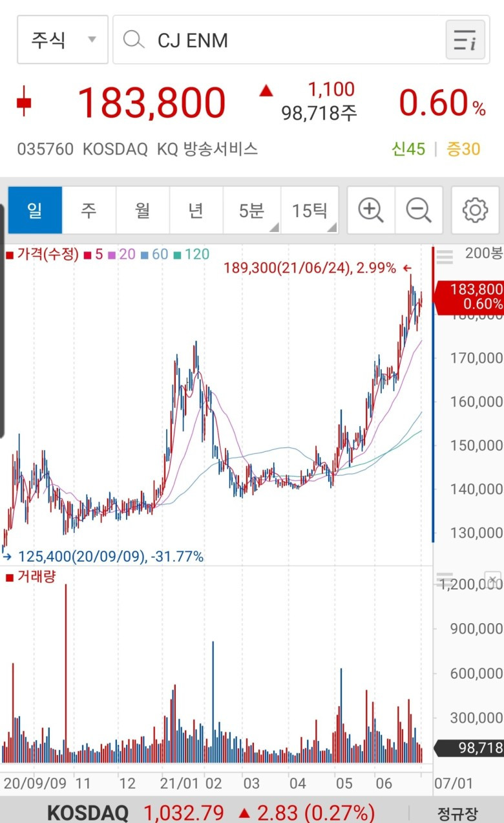Expand the 5분 minute interval options

click(x=252, y=210)
